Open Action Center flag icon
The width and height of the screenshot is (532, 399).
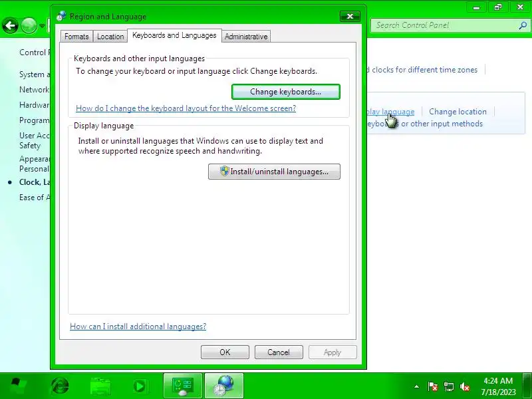click(433, 386)
